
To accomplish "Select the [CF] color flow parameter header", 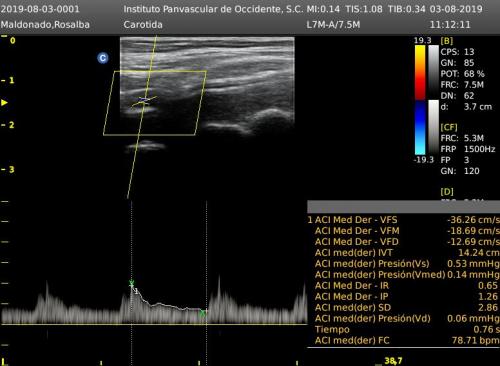I will tap(449, 127).
